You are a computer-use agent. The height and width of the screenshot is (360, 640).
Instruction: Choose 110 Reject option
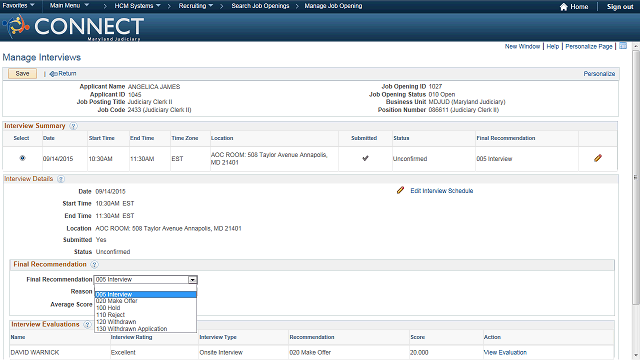[x=146, y=315]
